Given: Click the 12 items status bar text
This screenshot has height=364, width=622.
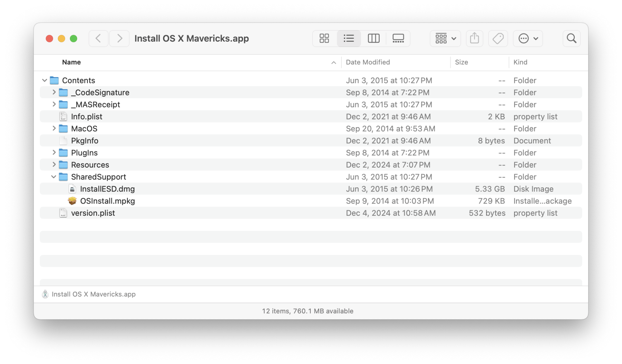Looking at the screenshot, I should 308,311.
